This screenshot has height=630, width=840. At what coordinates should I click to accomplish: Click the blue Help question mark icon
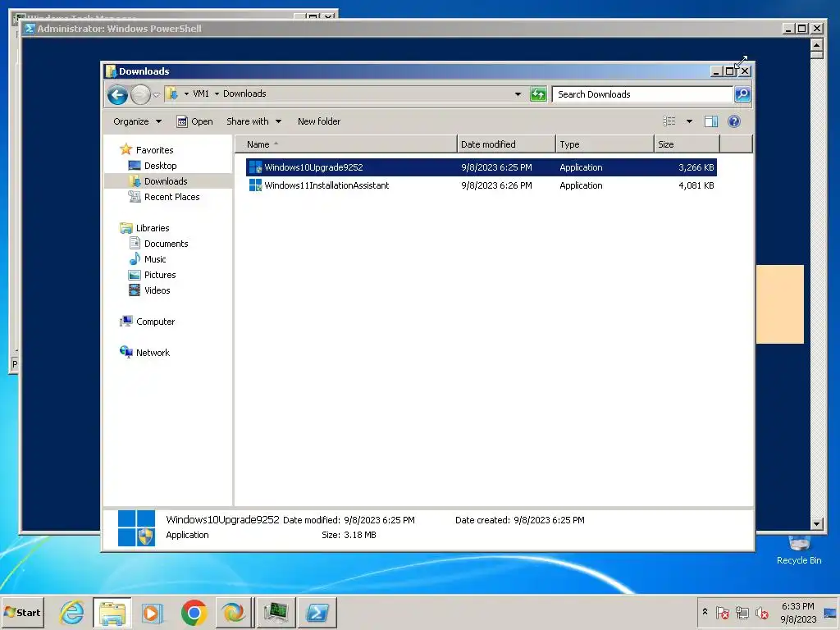point(734,121)
